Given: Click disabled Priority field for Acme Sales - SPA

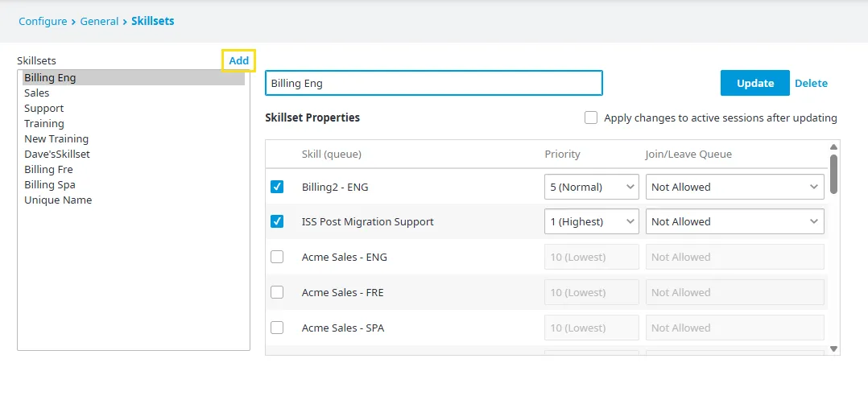Looking at the screenshot, I should [x=592, y=328].
